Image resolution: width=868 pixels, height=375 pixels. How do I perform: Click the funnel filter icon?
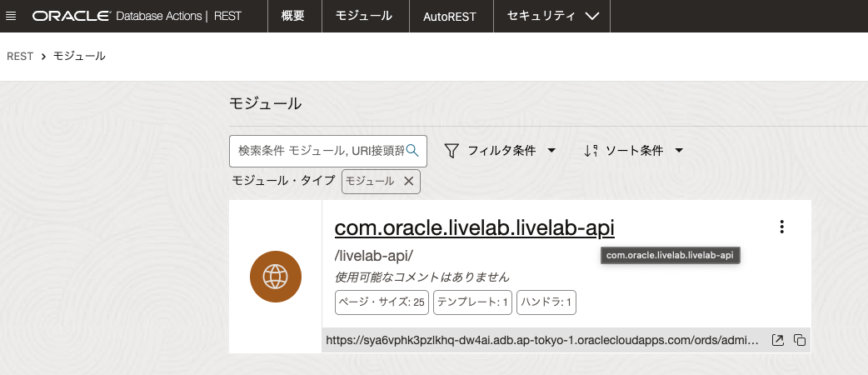point(452,151)
